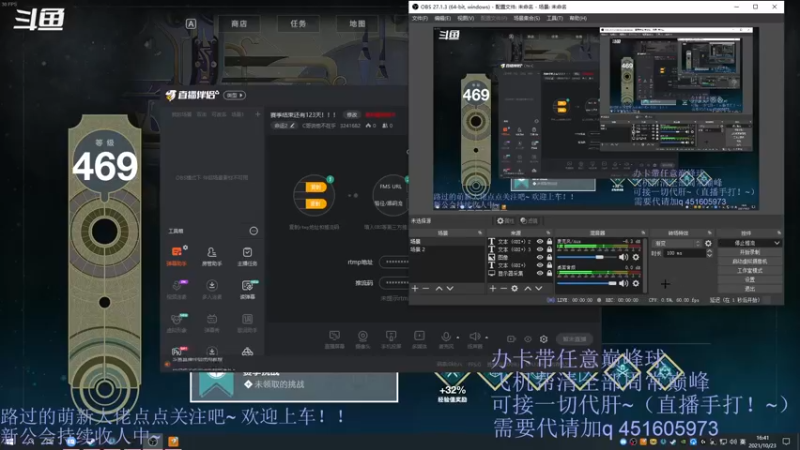Screen dimensions: 800x450
Task: Toggle lock on 图像 source
Action: tap(549, 257)
